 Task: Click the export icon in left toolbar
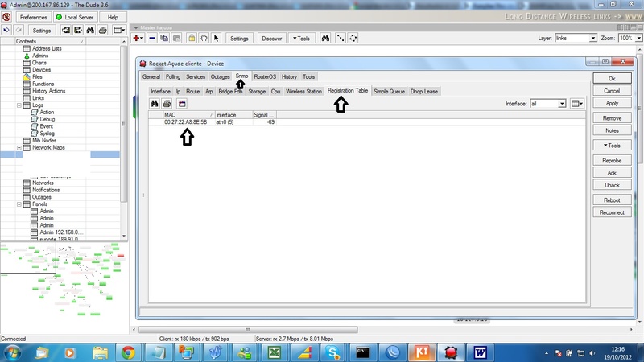(x=78, y=30)
